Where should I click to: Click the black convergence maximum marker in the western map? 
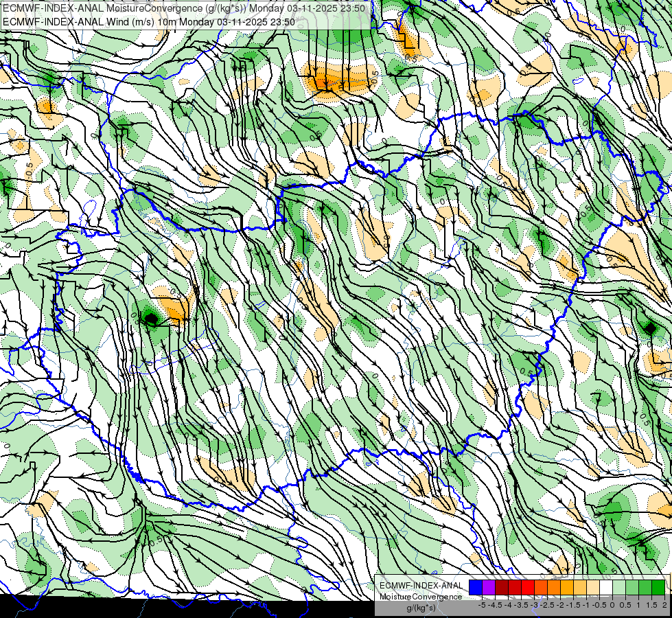(x=151, y=319)
